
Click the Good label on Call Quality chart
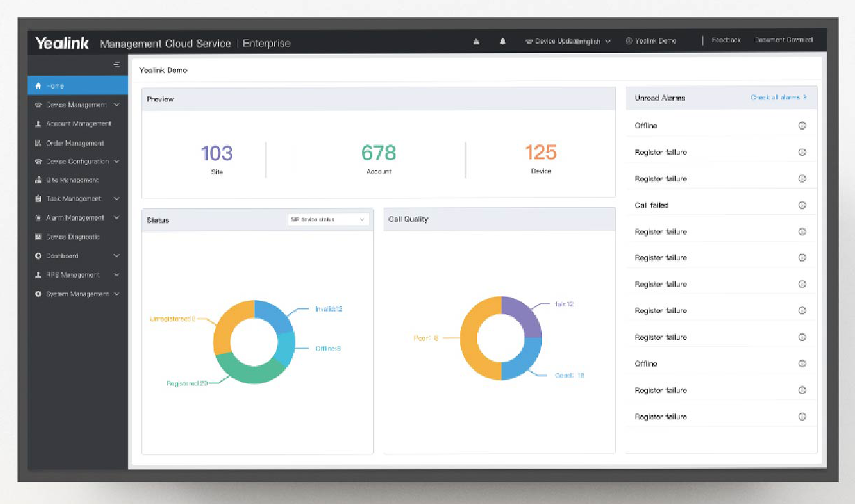tap(570, 376)
